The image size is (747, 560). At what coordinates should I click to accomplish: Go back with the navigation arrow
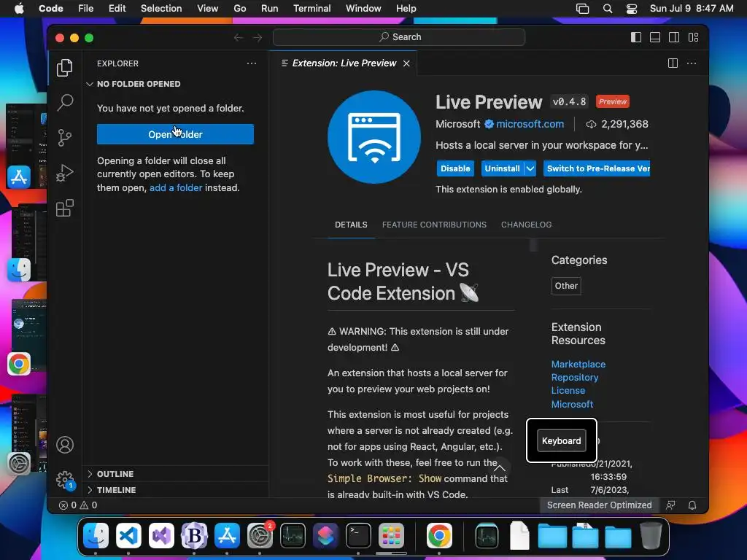click(239, 37)
